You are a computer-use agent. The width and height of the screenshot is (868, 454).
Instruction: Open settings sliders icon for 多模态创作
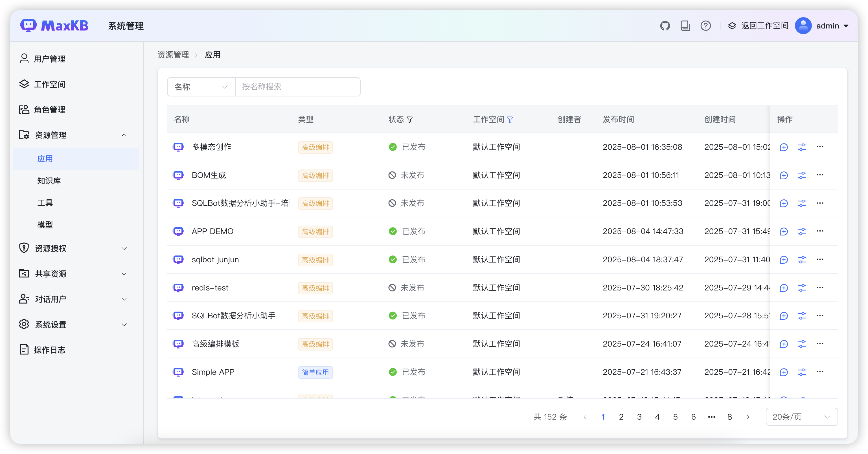[802, 147]
